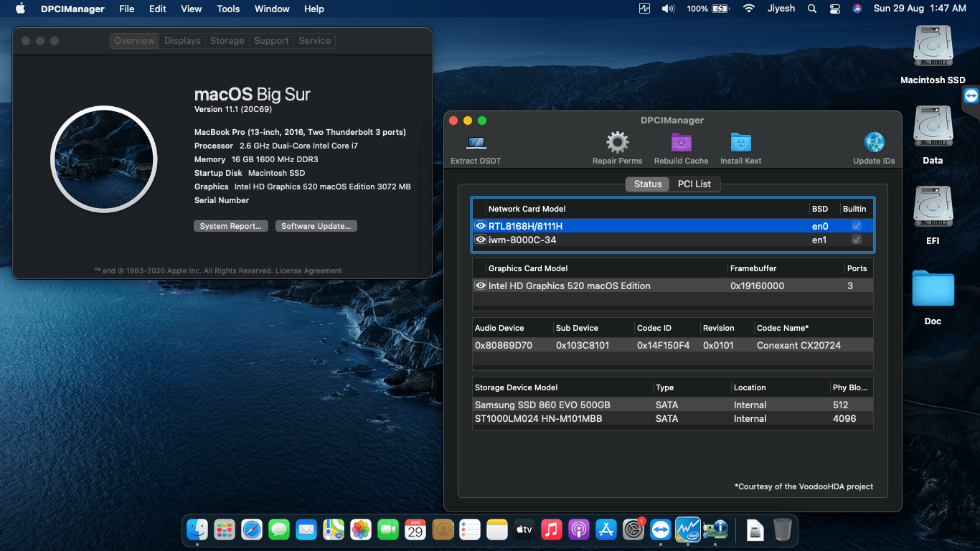The height and width of the screenshot is (551, 980).
Task: Select the Status tab in DPCIManager
Action: (x=648, y=184)
